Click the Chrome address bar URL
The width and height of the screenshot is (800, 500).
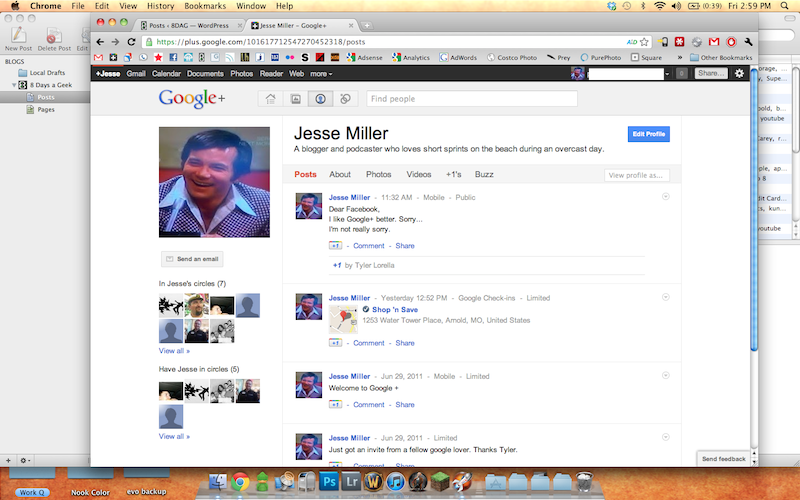[261, 42]
